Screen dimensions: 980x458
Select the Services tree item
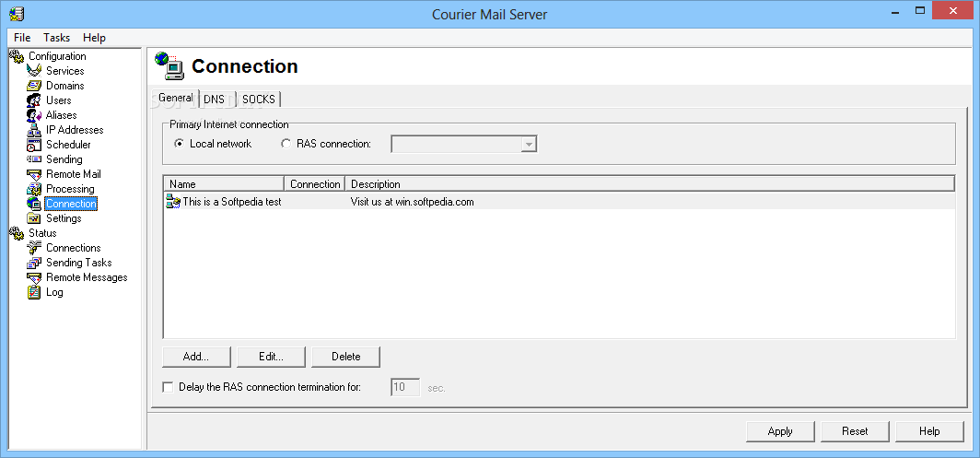[65, 71]
